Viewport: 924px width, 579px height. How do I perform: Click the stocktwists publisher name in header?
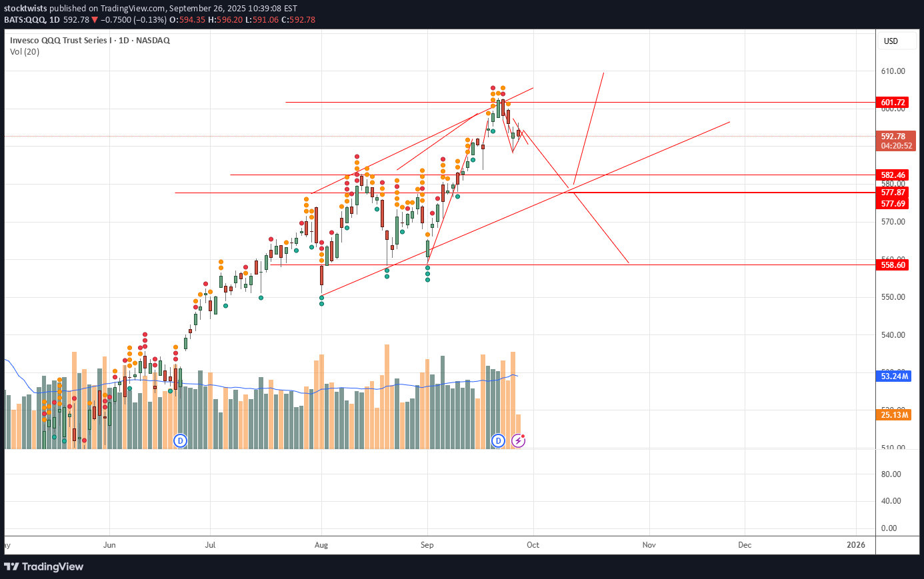coord(25,9)
